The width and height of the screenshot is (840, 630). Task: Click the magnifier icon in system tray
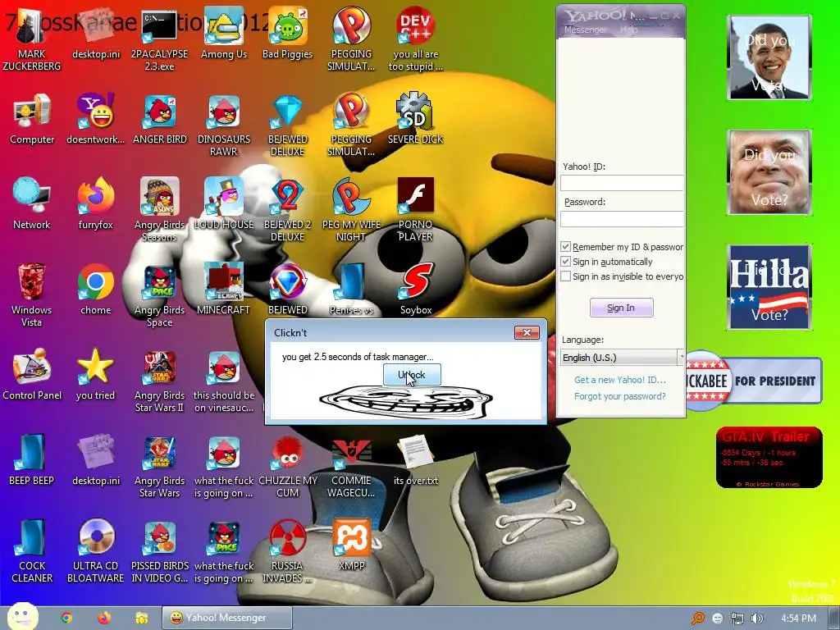tap(697, 619)
